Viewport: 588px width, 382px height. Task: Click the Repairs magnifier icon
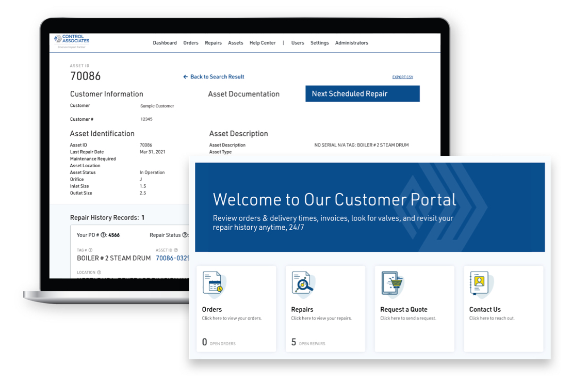(x=302, y=284)
